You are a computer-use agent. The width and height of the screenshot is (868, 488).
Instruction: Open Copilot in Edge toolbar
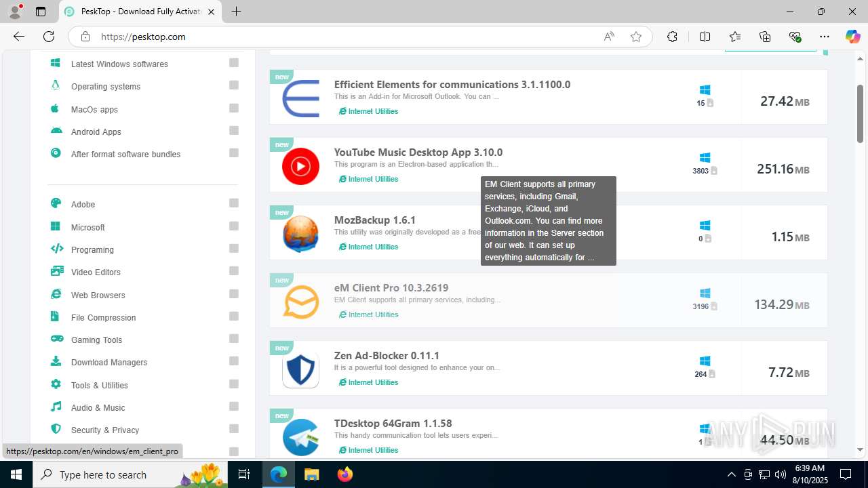click(x=852, y=37)
